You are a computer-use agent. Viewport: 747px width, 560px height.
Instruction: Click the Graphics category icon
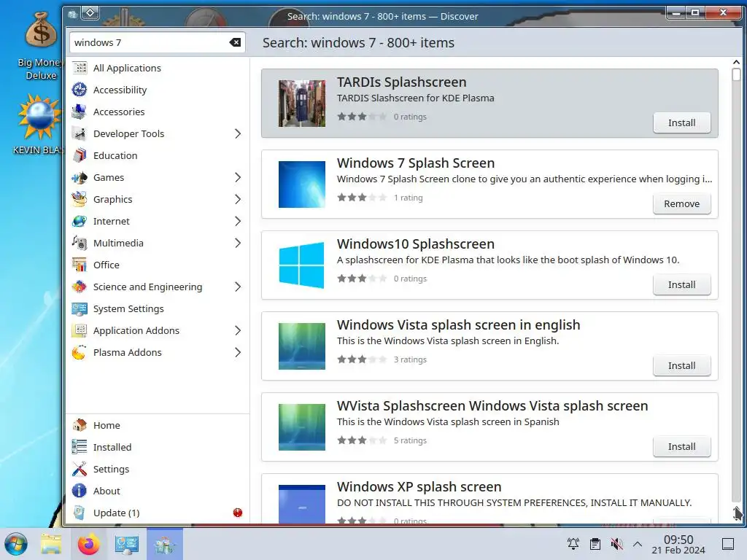[x=80, y=200]
